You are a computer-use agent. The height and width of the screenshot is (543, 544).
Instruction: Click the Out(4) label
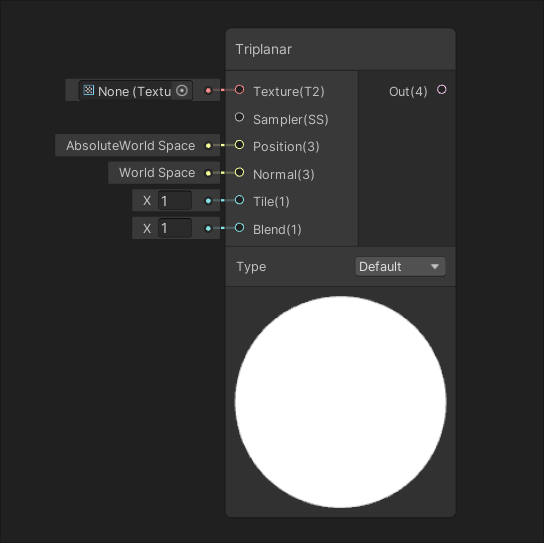tap(408, 92)
